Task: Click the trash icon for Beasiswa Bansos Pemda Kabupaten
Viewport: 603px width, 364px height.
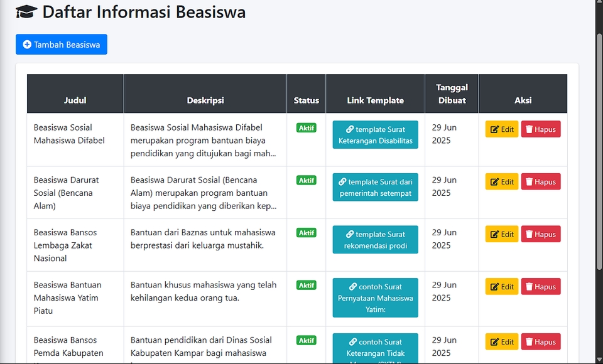Action: pyautogui.click(x=529, y=342)
